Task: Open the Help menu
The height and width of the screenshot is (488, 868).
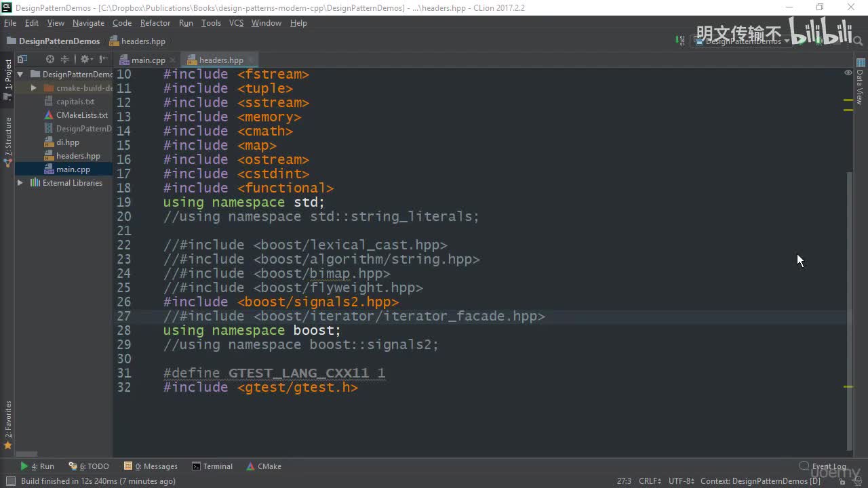Action: [x=298, y=23]
